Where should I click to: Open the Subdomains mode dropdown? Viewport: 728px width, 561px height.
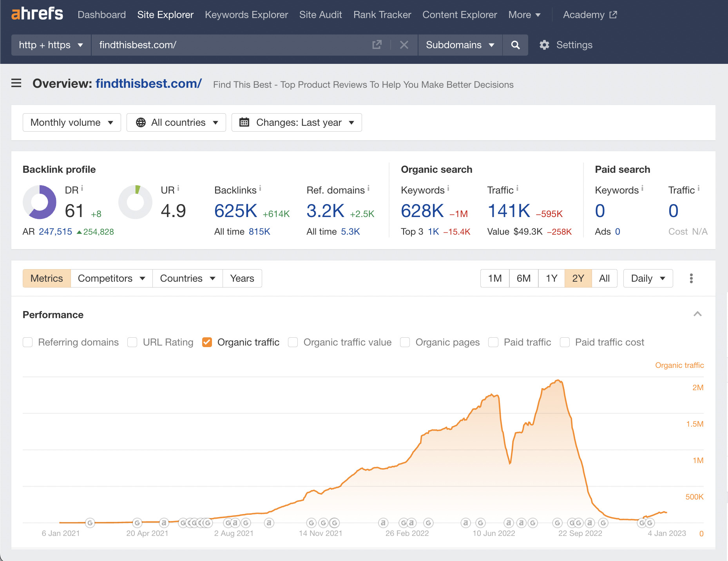[460, 45]
